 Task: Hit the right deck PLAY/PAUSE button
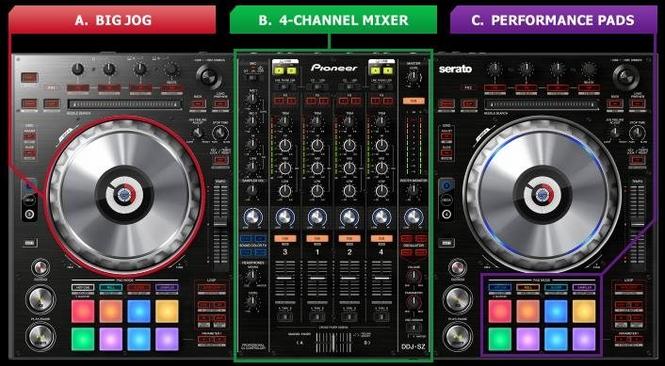458,337
